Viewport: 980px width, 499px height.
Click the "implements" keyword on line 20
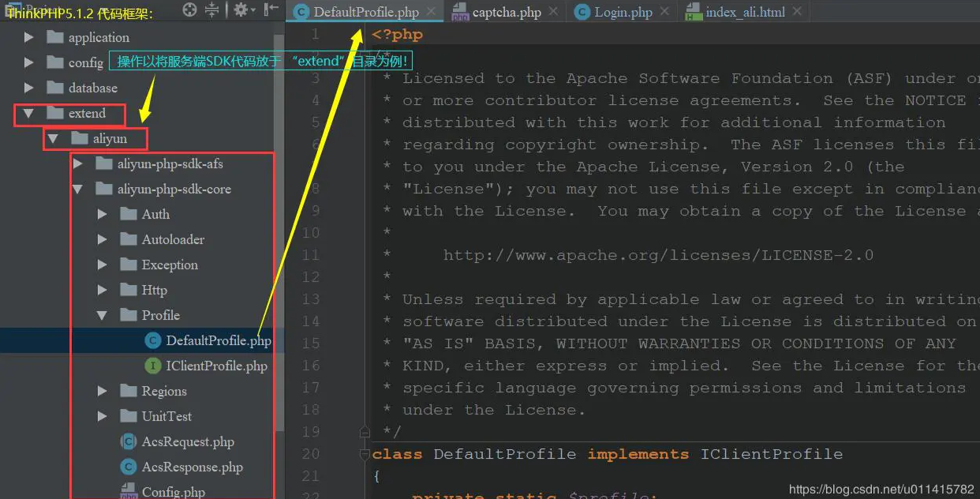(638, 454)
